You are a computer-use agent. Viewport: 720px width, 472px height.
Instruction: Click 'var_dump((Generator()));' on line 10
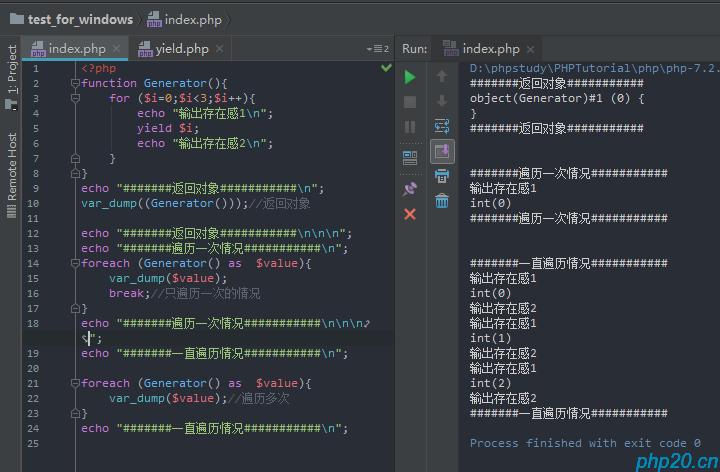164,203
